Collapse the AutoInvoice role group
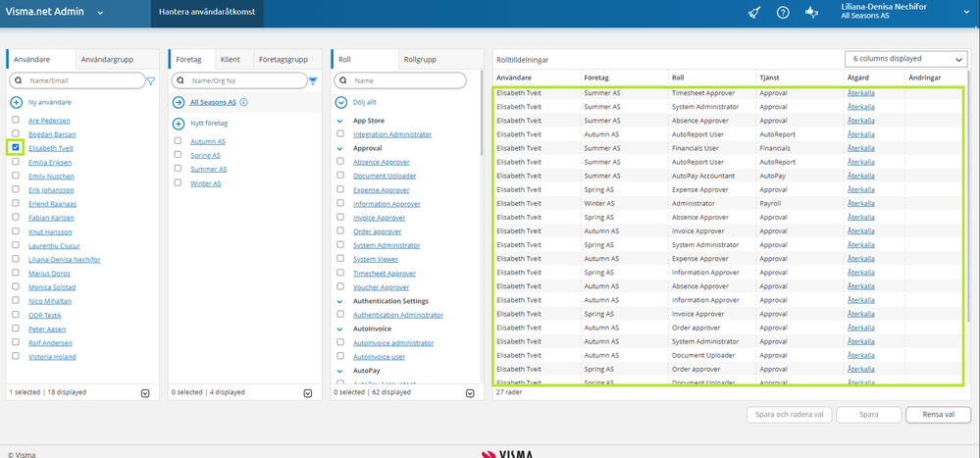 coord(340,329)
